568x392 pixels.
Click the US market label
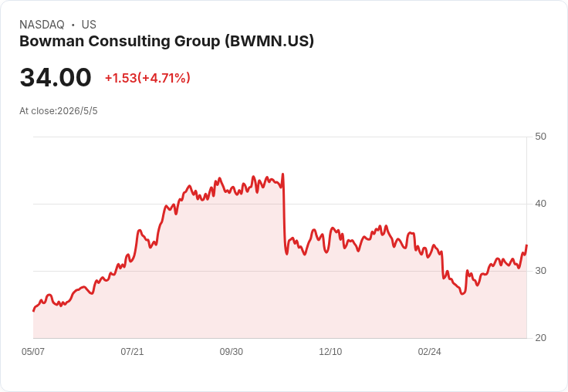[x=89, y=25]
